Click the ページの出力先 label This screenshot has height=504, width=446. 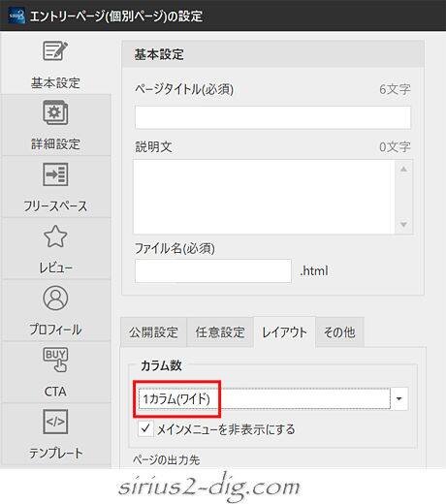pyautogui.click(x=167, y=459)
